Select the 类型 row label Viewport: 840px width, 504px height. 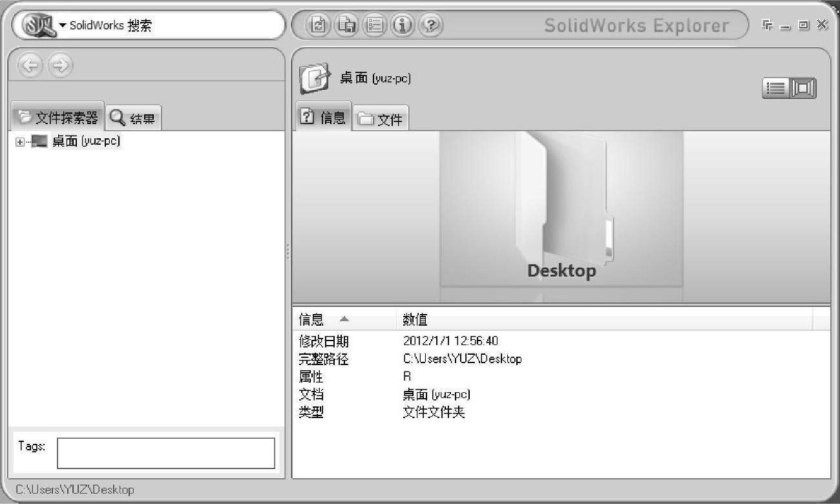311,412
